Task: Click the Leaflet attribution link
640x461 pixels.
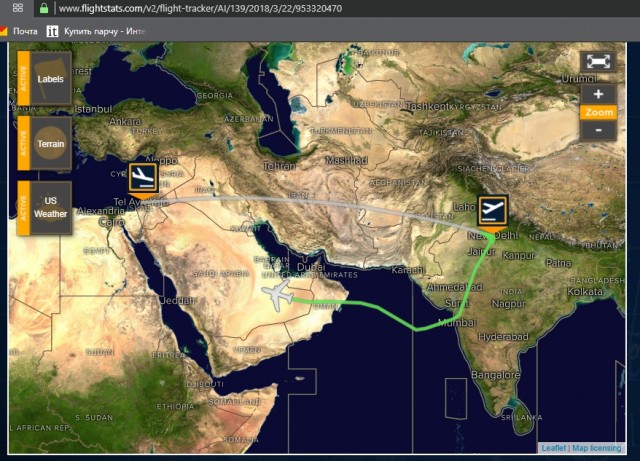Action: pos(553,448)
